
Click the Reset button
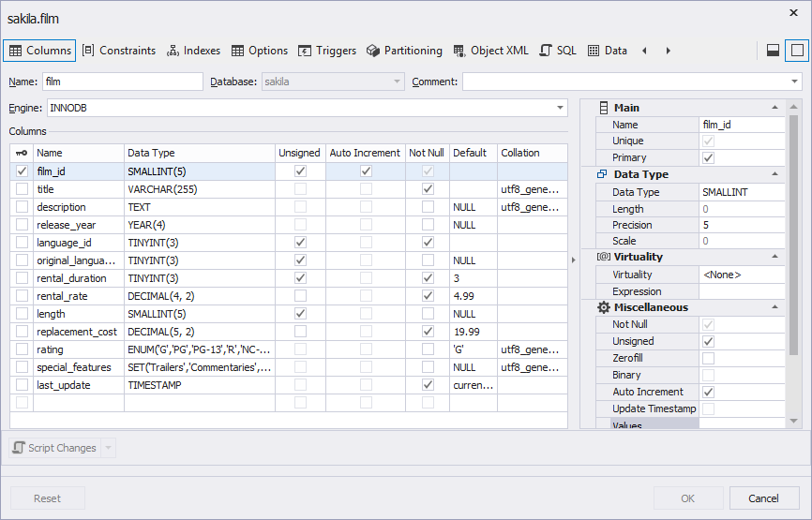47,498
